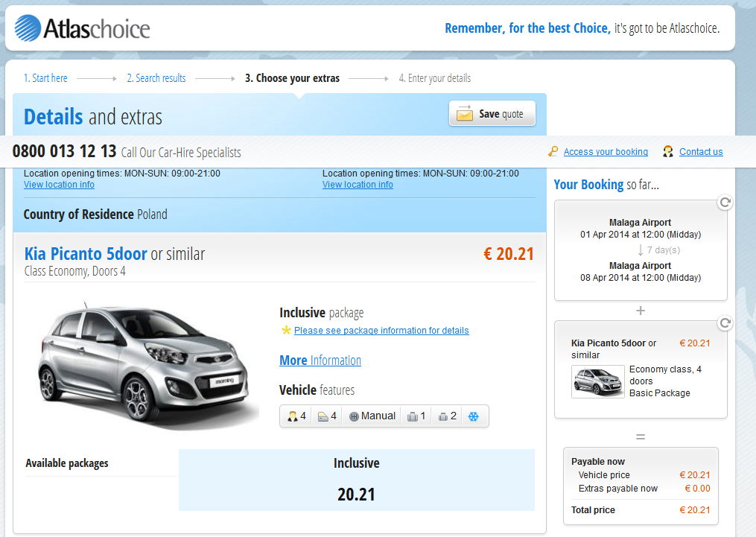
Task: Click the yellow asterisk beside package information
Action: [x=286, y=330]
